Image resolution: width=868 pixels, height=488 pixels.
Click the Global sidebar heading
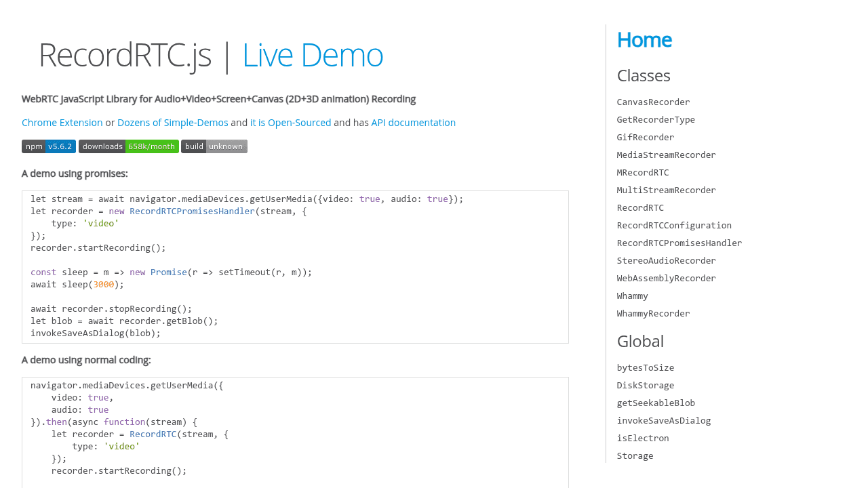(x=640, y=341)
